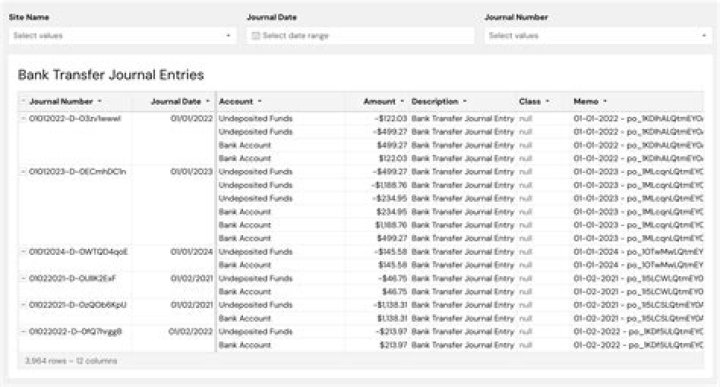Click the $1,138.31 Bank Account amount
This screenshot has width=720, height=387.
(392, 318)
